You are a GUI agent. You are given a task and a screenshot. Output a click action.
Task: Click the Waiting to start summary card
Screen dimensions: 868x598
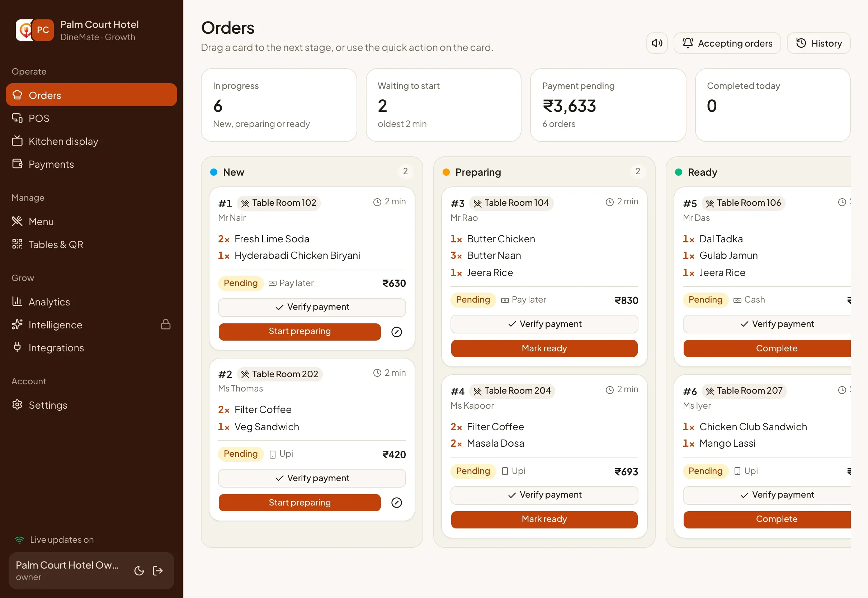(443, 105)
